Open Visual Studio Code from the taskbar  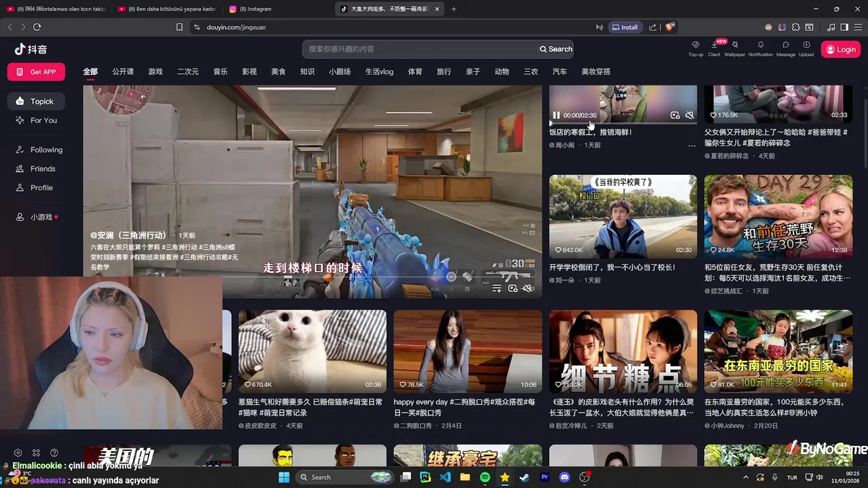[x=445, y=477]
